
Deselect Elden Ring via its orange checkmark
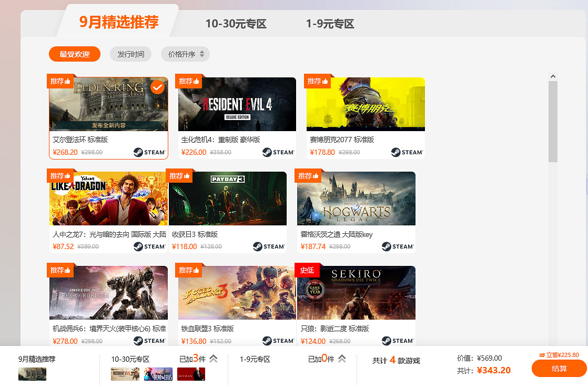(157, 87)
